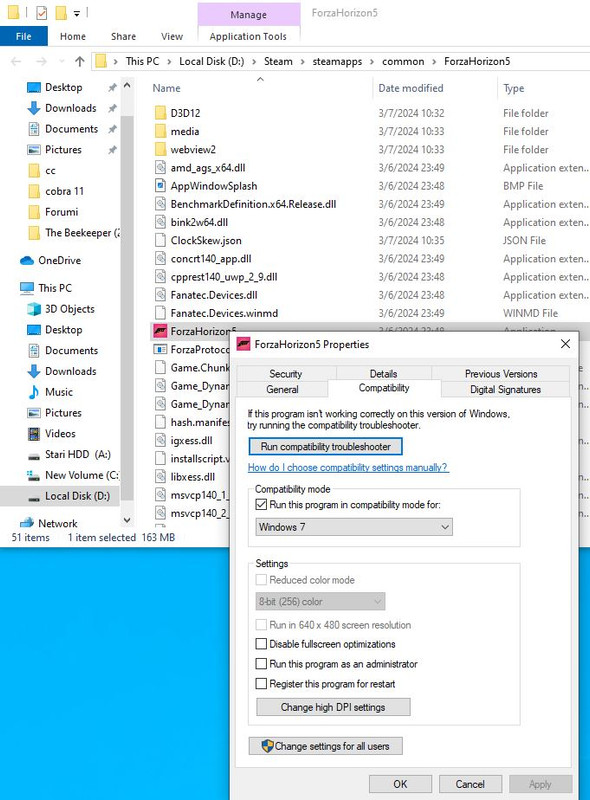Close the ForzaHorizon5 Properties dialog
The height and width of the screenshot is (800, 590).
click(565, 344)
